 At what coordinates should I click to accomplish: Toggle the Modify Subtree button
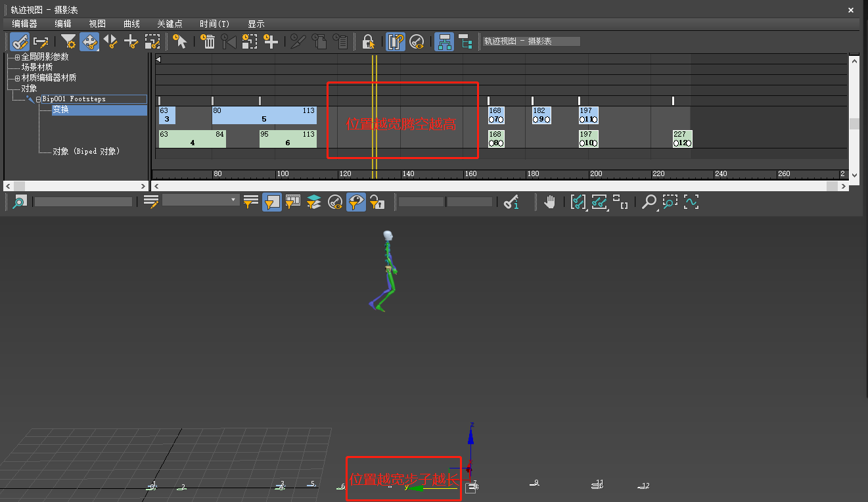point(445,41)
